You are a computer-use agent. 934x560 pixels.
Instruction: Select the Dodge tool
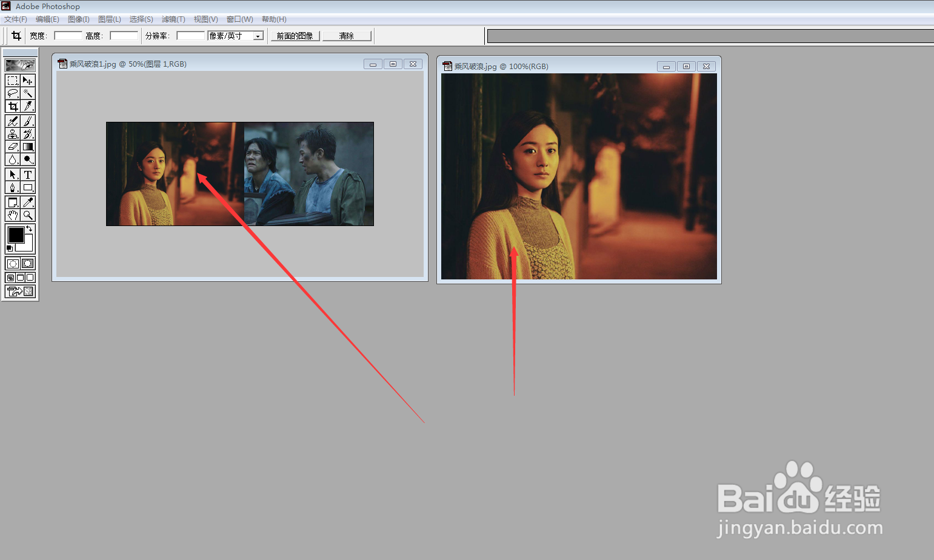(28, 159)
